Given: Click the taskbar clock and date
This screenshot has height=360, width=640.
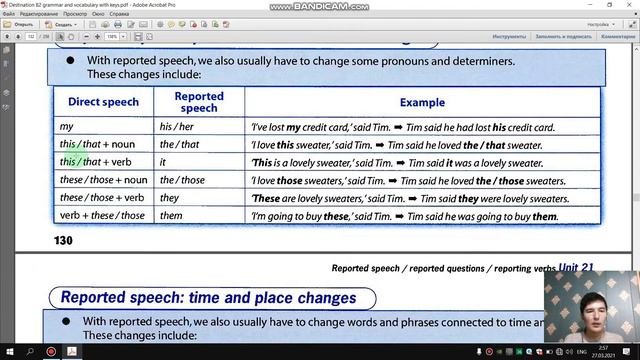Looking at the screenshot, I should tap(603, 351).
